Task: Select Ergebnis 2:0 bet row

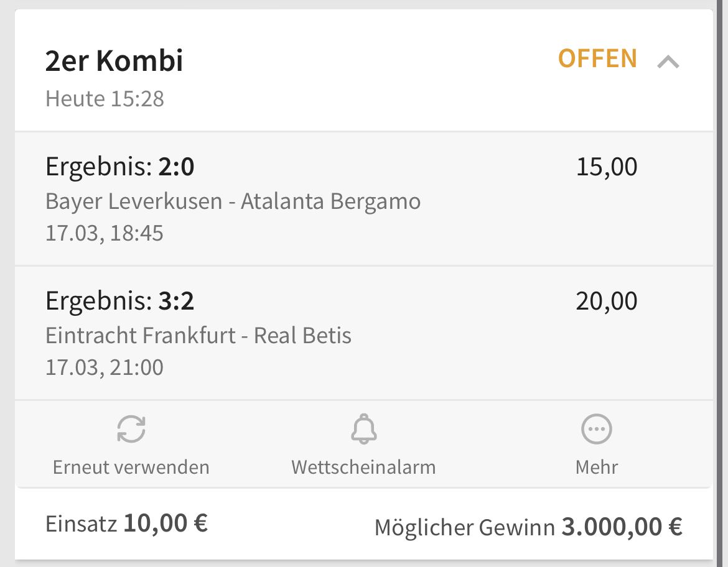Action: 364,198
